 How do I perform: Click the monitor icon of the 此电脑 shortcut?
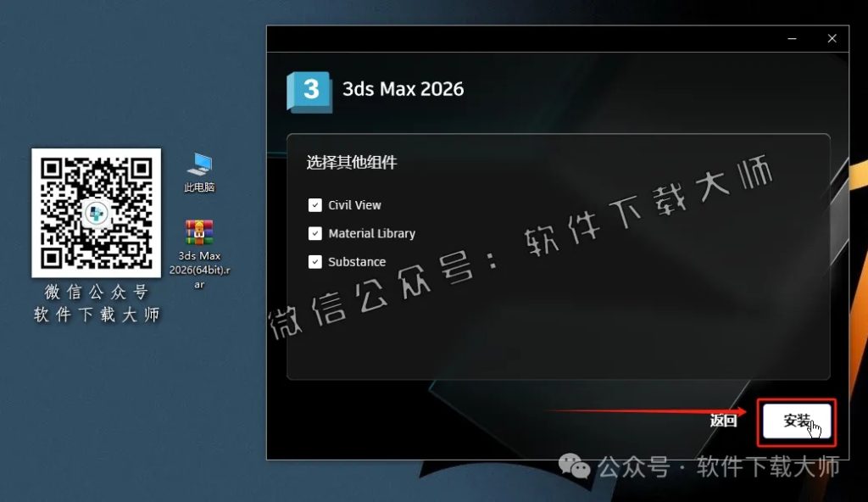pos(200,165)
